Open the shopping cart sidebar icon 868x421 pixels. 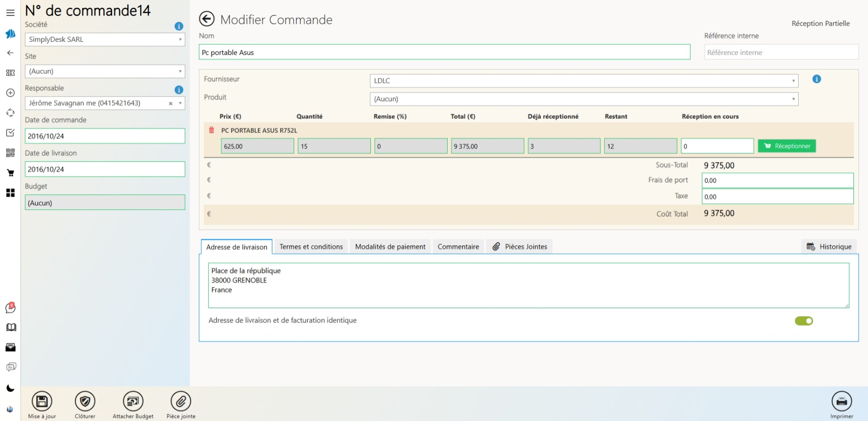pos(10,173)
